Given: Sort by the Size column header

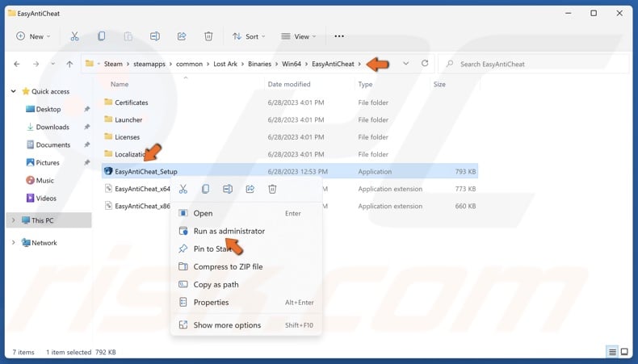Looking at the screenshot, I should coord(439,84).
